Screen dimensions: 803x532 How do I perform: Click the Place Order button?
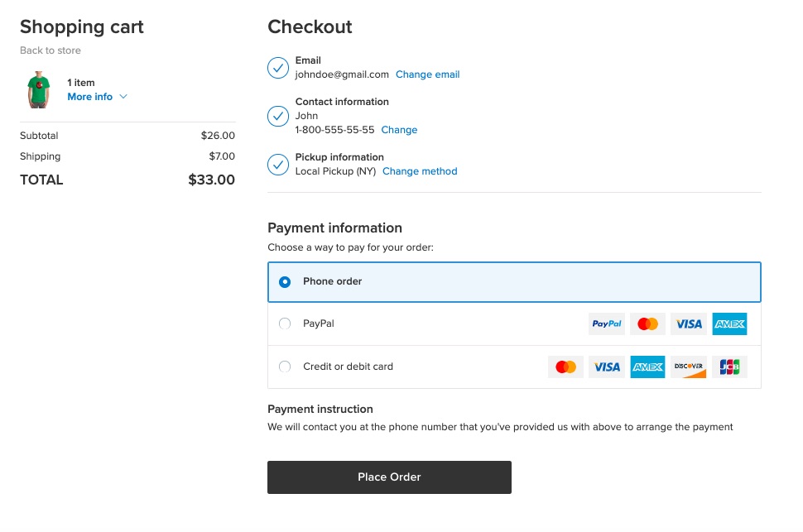pyautogui.click(x=389, y=477)
